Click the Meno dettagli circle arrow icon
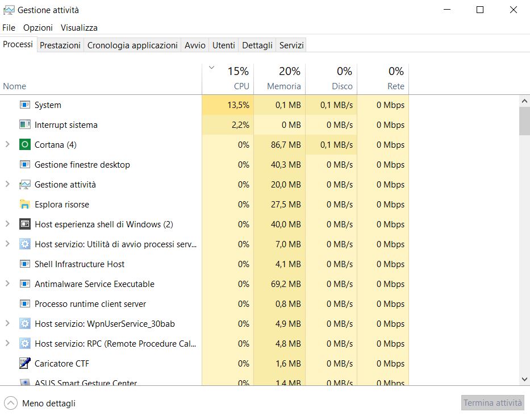The width and height of the screenshot is (530, 420). pos(11,403)
